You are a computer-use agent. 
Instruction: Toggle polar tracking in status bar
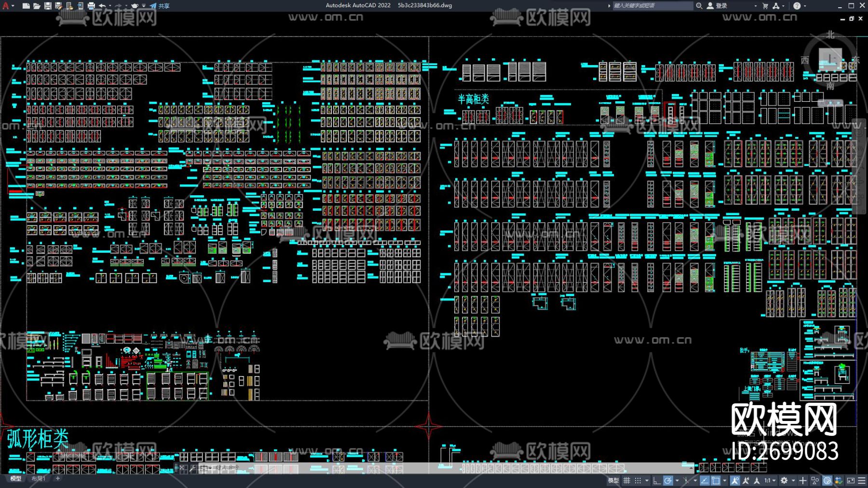[668, 480]
